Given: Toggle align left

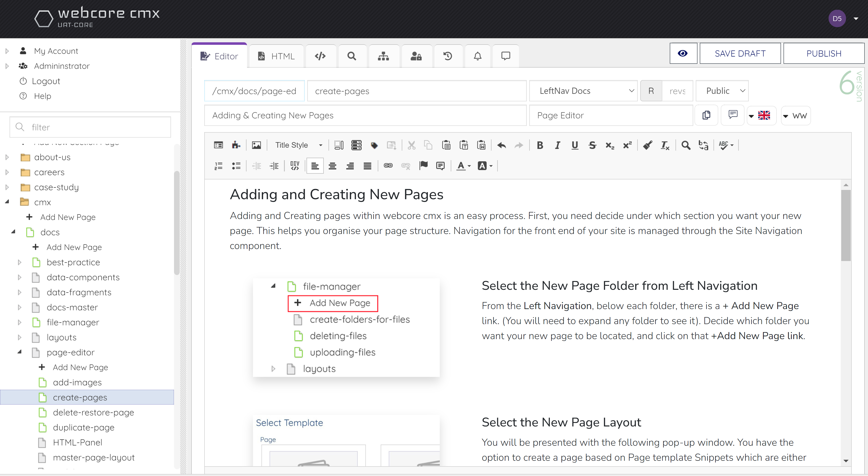Looking at the screenshot, I should coord(315,166).
